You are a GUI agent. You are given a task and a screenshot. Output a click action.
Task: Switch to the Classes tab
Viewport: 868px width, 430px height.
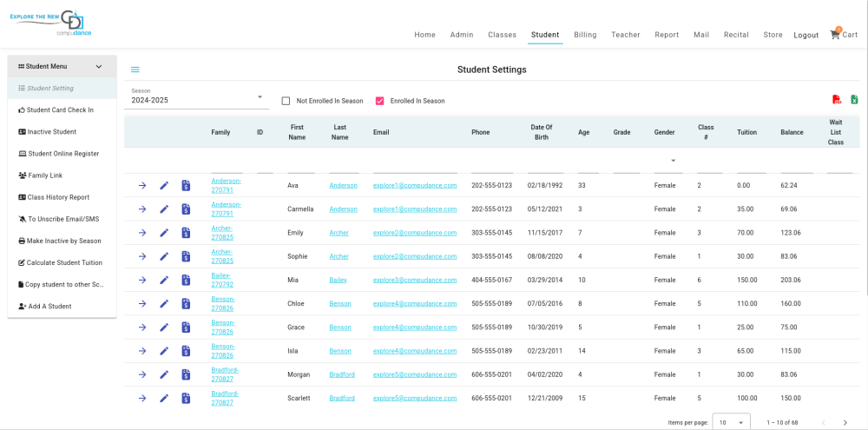tap(502, 35)
